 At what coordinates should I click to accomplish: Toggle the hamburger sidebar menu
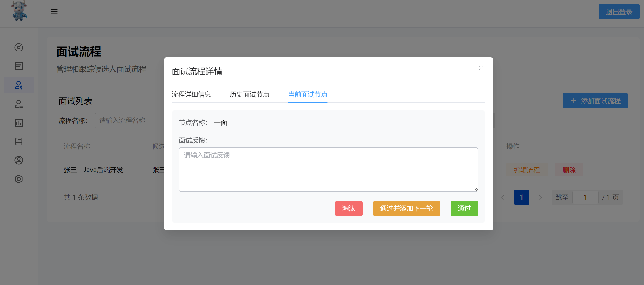click(54, 12)
